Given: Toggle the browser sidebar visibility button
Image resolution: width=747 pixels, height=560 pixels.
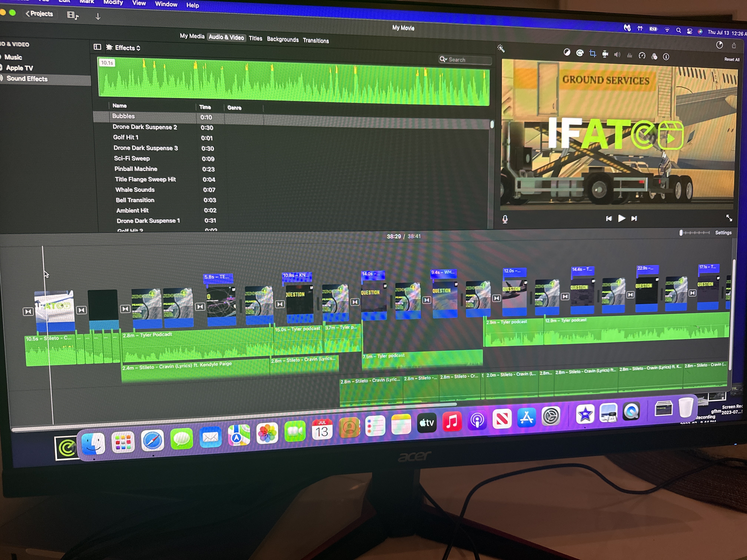Looking at the screenshot, I should [x=97, y=47].
